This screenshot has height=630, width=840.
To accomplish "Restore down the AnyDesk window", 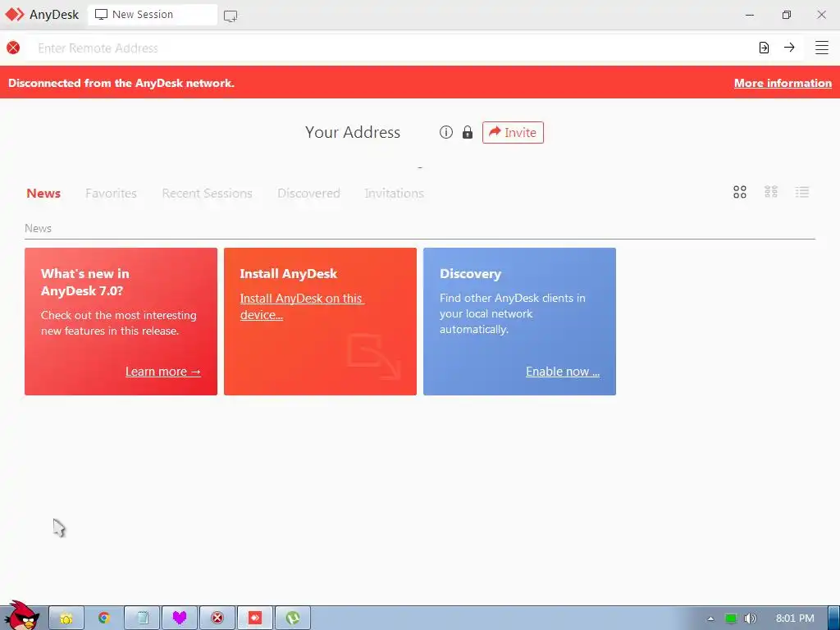I will [787, 15].
